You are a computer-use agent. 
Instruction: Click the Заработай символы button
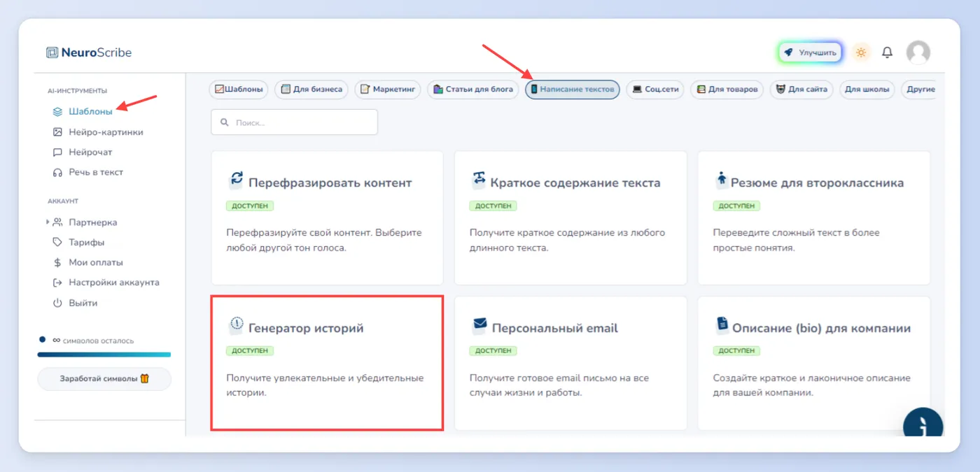pyautogui.click(x=104, y=378)
